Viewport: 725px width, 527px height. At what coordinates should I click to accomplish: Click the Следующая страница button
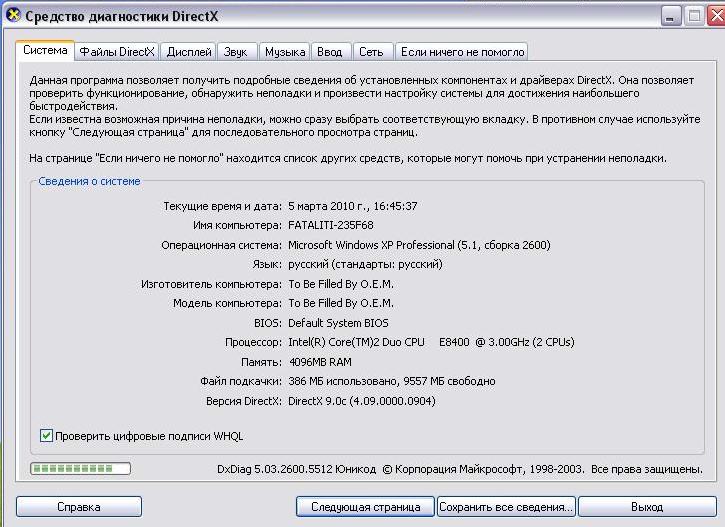365,507
